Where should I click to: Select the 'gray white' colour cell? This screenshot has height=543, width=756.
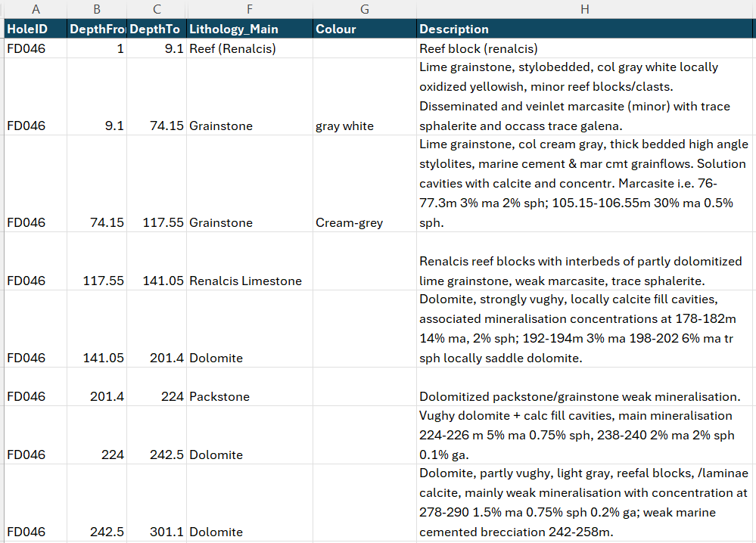365,97
